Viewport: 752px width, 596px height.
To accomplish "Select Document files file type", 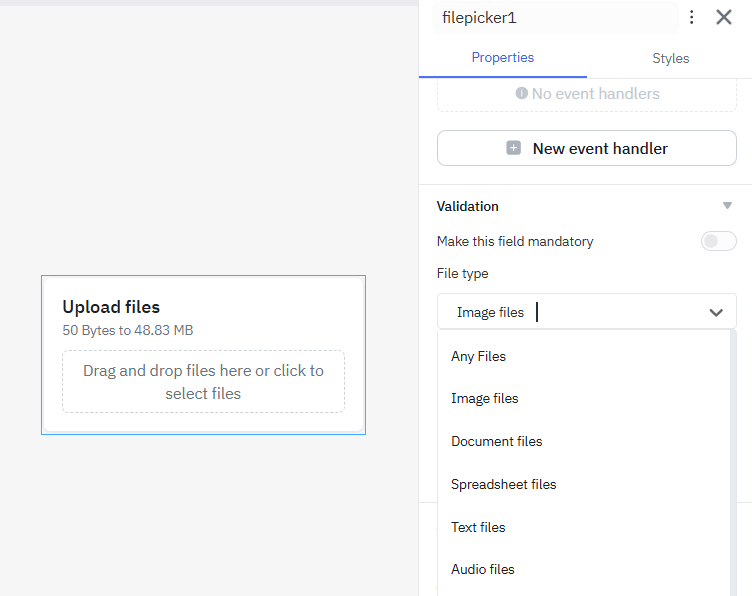I will coord(497,441).
